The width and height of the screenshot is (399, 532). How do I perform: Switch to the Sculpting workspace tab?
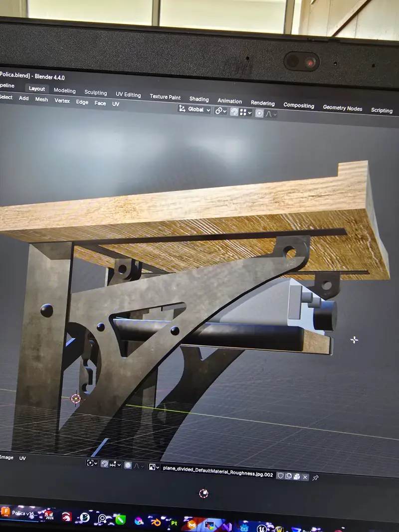coord(96,92)
